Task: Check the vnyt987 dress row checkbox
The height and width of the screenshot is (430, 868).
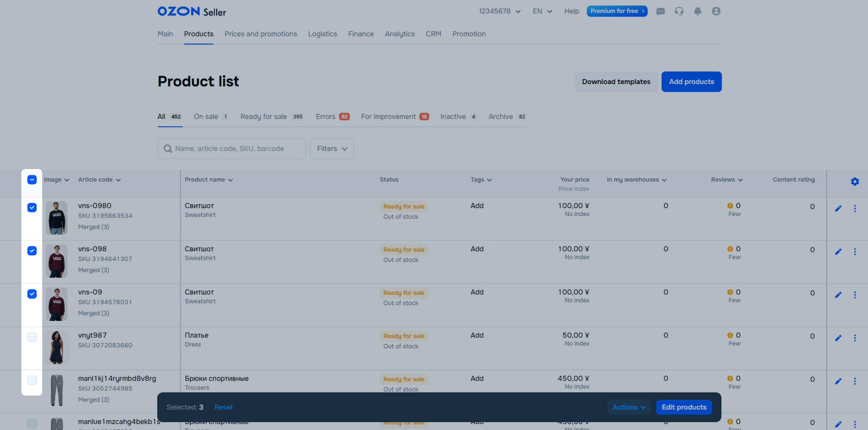Action: [x=32, y=337]
